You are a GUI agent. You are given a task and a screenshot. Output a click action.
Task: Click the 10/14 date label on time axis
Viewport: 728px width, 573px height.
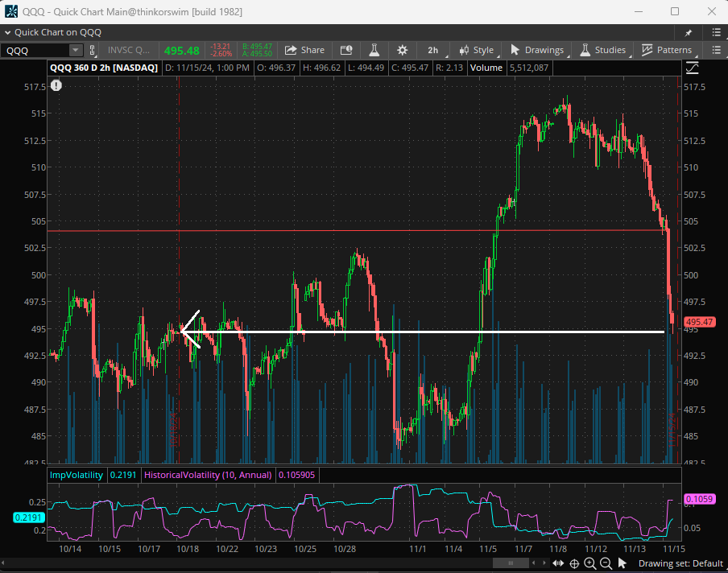[x=70, y=549]
